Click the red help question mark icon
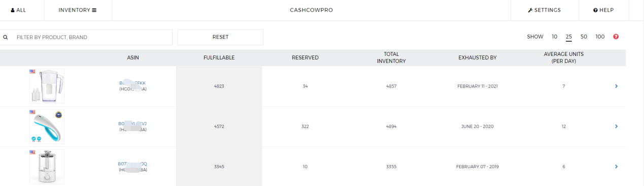 [x=616, y=37]
